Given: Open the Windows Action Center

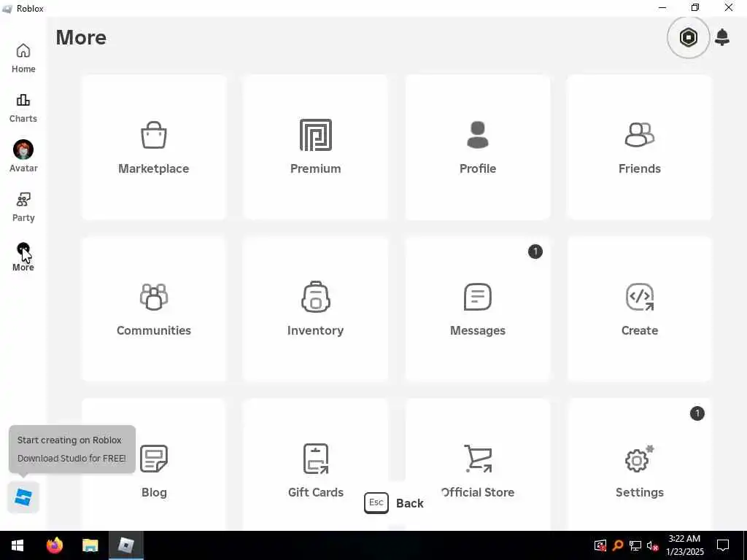Looking at the screenshot, I should [x=723, y=545].
